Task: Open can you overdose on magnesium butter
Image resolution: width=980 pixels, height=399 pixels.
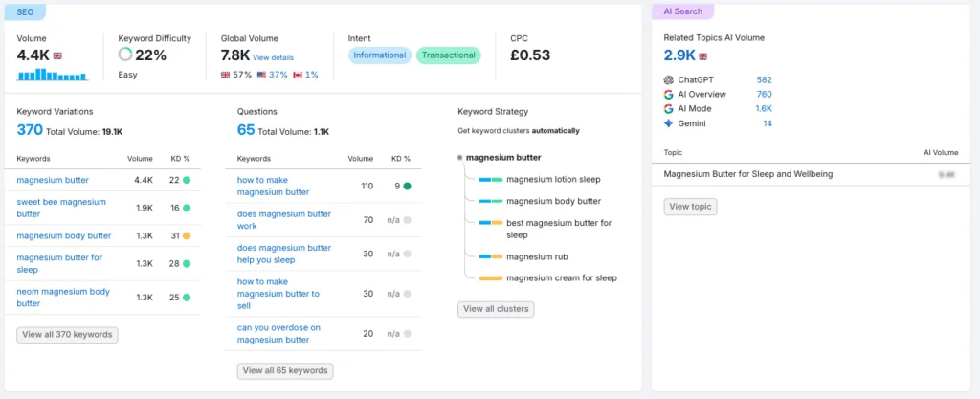Action: [x=278, y=333]
